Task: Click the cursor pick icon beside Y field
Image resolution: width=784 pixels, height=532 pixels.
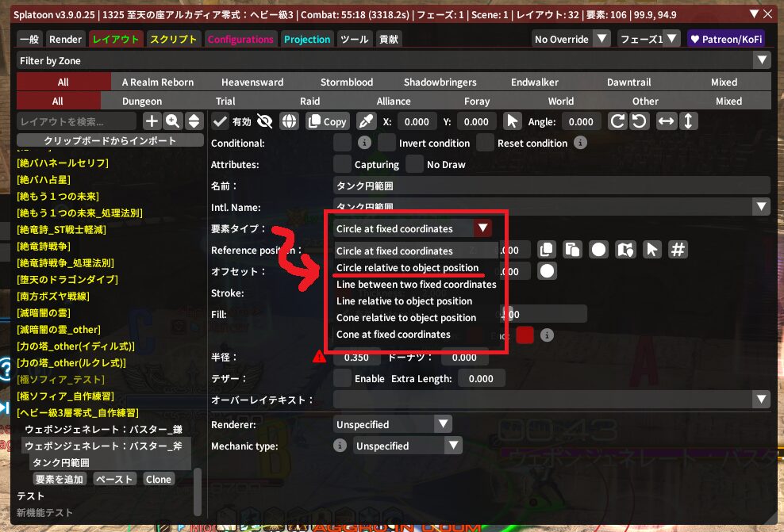Action: 512,121
